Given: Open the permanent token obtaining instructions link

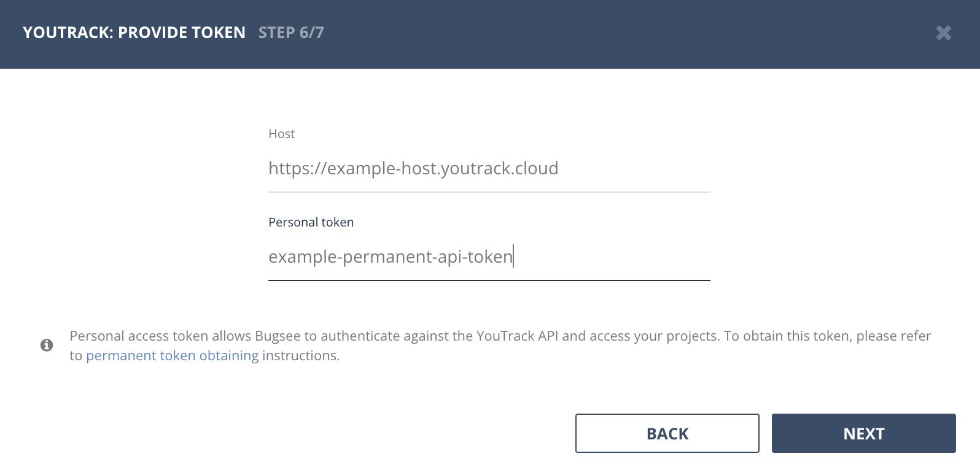Looking at the screenshot, I should [x=172, y=355].
